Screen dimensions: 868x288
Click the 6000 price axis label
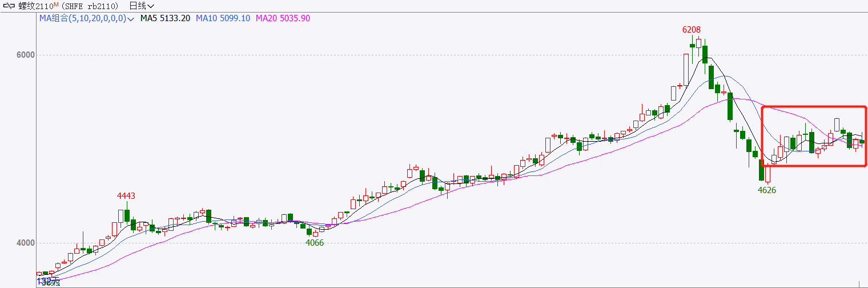(x=26, y=55)
